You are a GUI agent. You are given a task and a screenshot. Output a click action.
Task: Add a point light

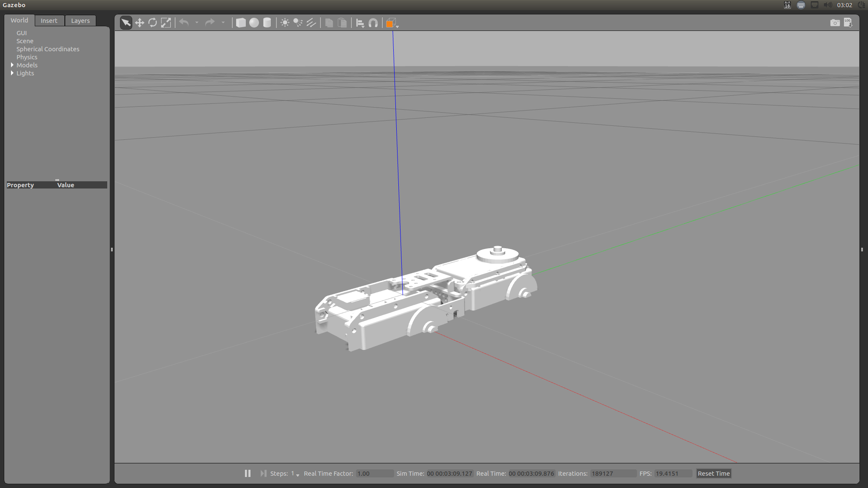(x=285, y=22)
